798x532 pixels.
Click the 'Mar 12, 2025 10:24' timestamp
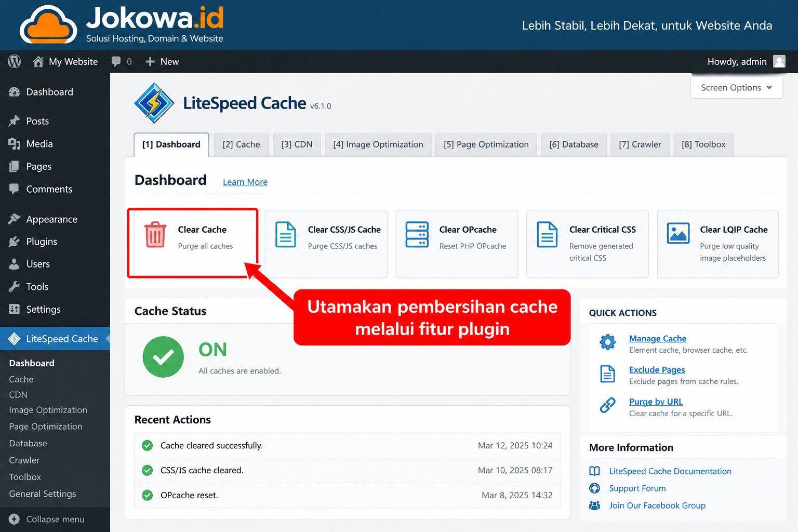pos(515,445)
